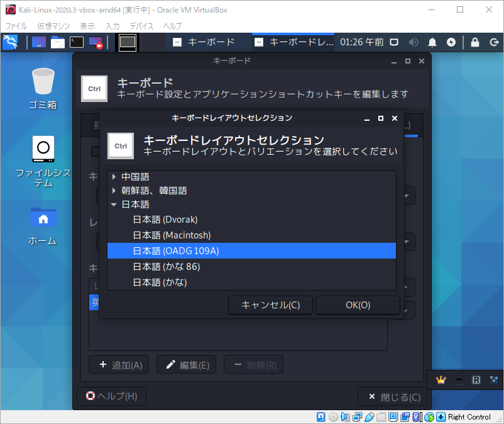The width and height of the screenshot is (504, 424).
Task: Click the VirtualBox recording status icon
Action: (x=405, y=417)
